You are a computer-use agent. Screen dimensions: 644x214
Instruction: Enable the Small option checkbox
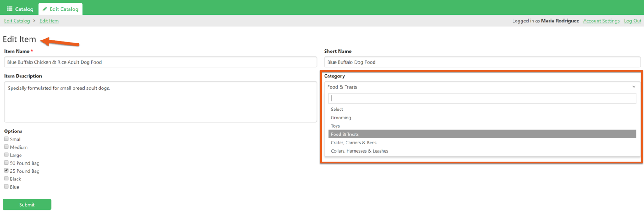[6, 139]
